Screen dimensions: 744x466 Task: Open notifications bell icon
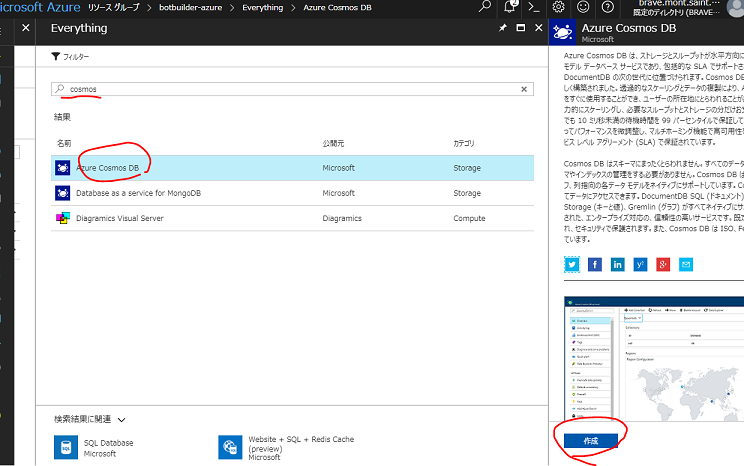pos(510,7)
